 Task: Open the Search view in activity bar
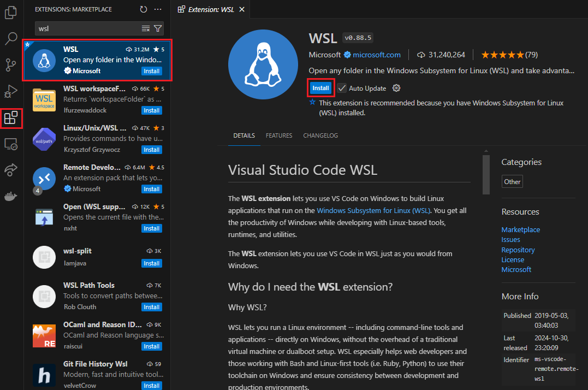tap(11, 39)
